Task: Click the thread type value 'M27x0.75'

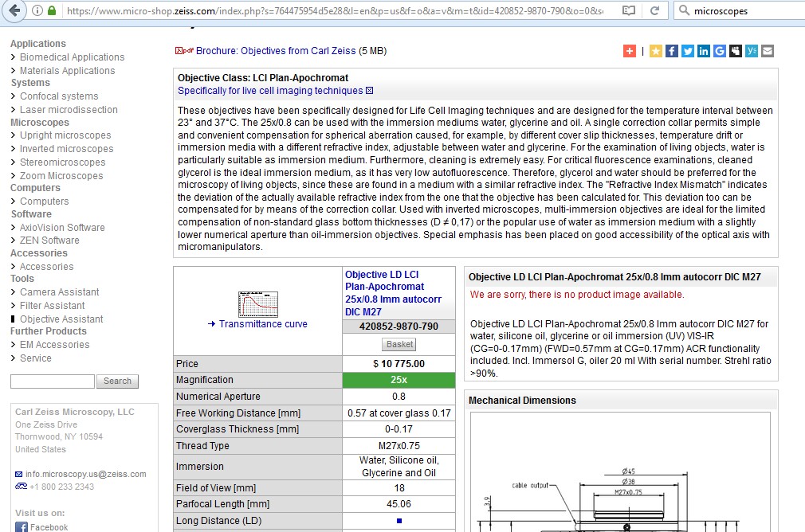Action: coord(399,446)
